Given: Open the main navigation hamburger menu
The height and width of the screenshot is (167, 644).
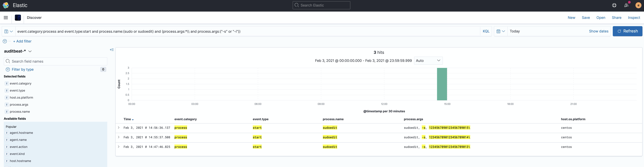Looking at the screenshot, I should point(6,17).
